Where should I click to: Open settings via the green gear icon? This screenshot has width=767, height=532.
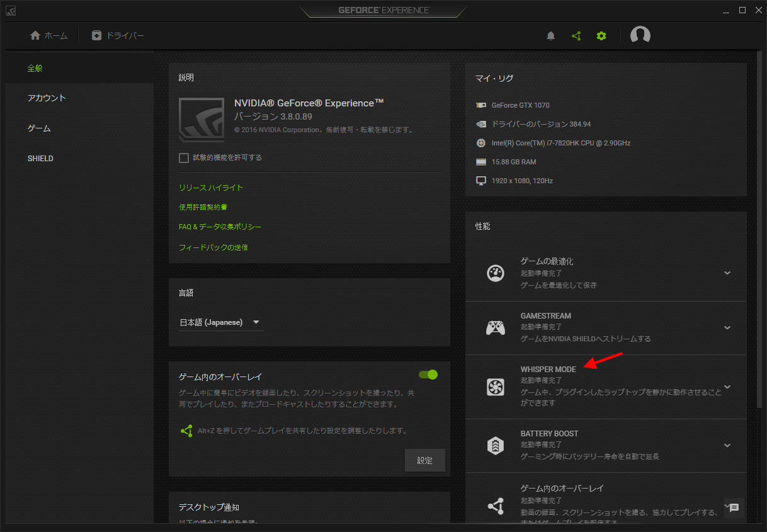click(x=601, y=36)
